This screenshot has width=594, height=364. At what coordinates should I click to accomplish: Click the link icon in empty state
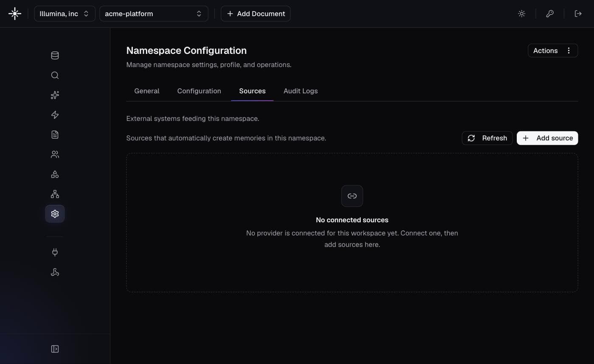pyautogui.click(x=352, y=196)
